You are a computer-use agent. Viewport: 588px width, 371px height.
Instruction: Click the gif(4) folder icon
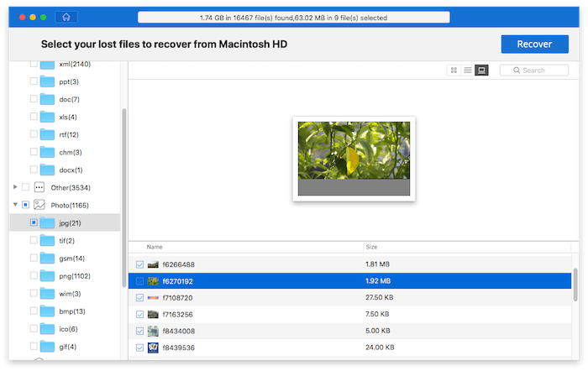(x=47, y=346)
